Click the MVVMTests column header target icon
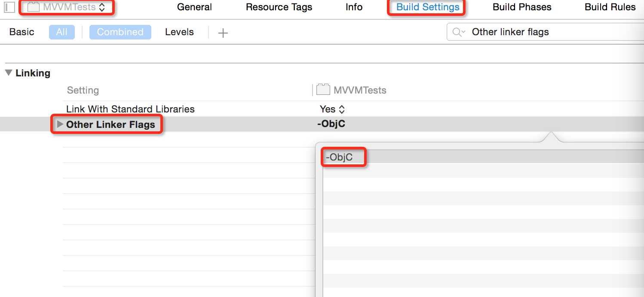644x297 pixels. (323, 90)
